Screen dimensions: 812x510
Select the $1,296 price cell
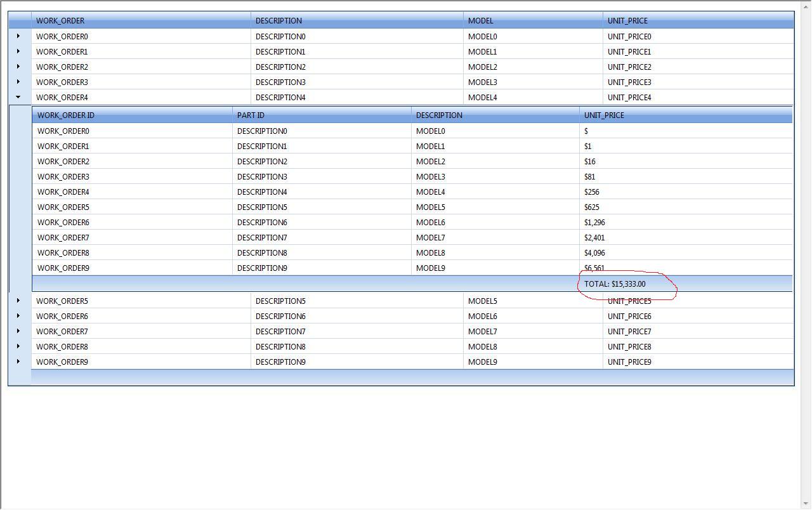click(x=686, y=222)
